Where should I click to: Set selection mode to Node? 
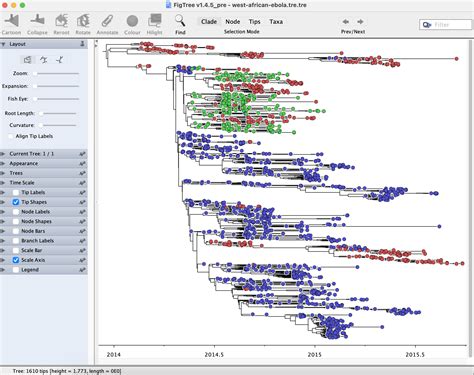233,22
